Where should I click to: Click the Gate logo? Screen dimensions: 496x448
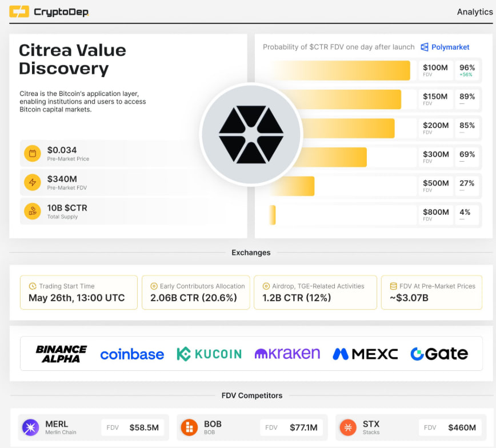pos(439,353)
